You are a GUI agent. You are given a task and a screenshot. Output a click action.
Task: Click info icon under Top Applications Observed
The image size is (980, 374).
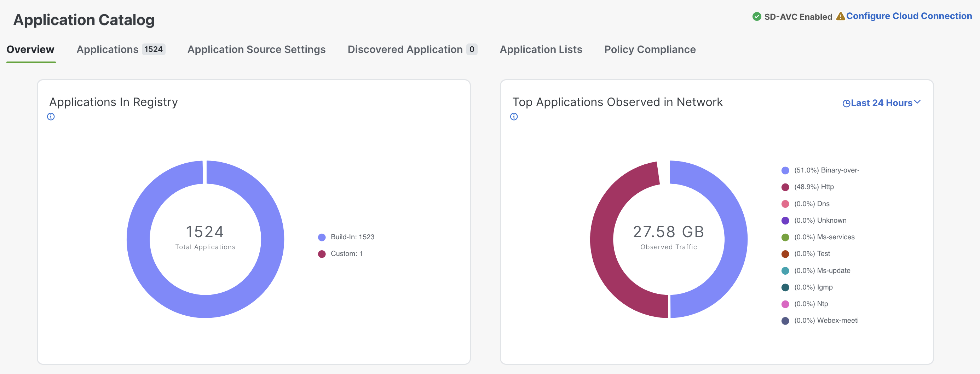514,117
